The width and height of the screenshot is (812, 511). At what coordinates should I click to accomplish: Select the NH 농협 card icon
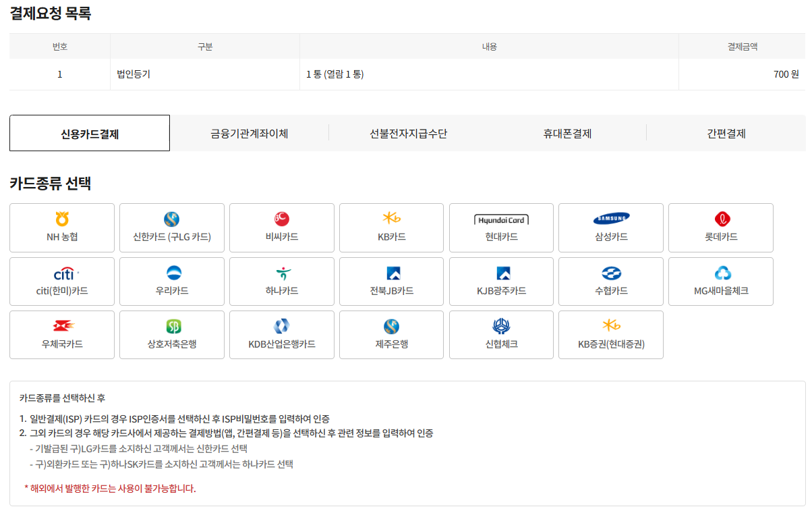62,219
